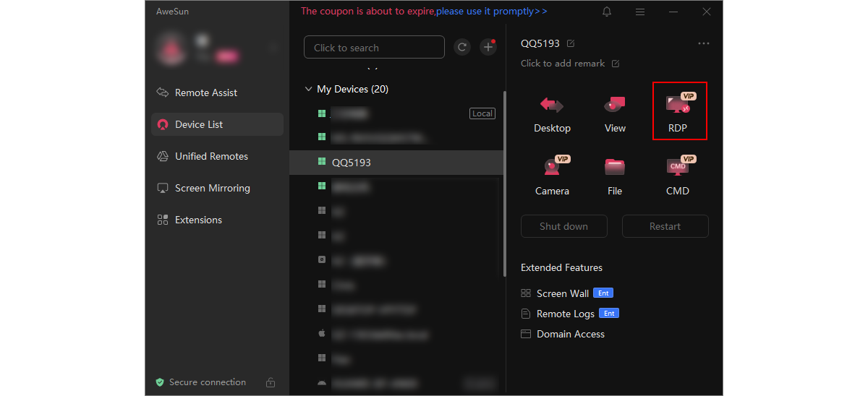
Task: Open remote File transfer
Action: (615, 177)
